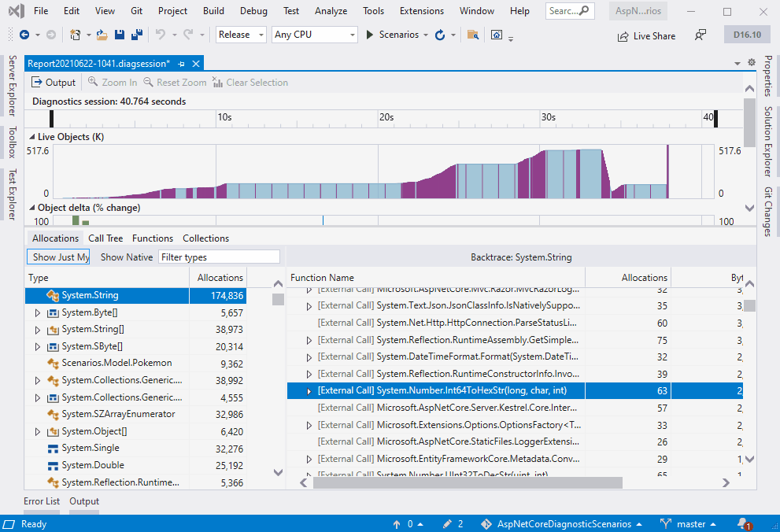Start Scenarios with the play button
The width and height of the screenshot is (780, 532).
click(370, 35)
